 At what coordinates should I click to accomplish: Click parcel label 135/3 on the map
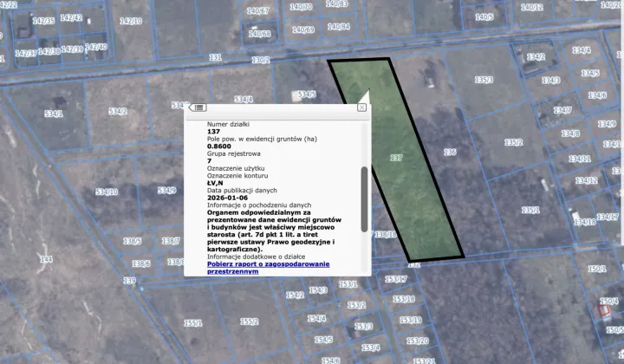coord(484,80)
